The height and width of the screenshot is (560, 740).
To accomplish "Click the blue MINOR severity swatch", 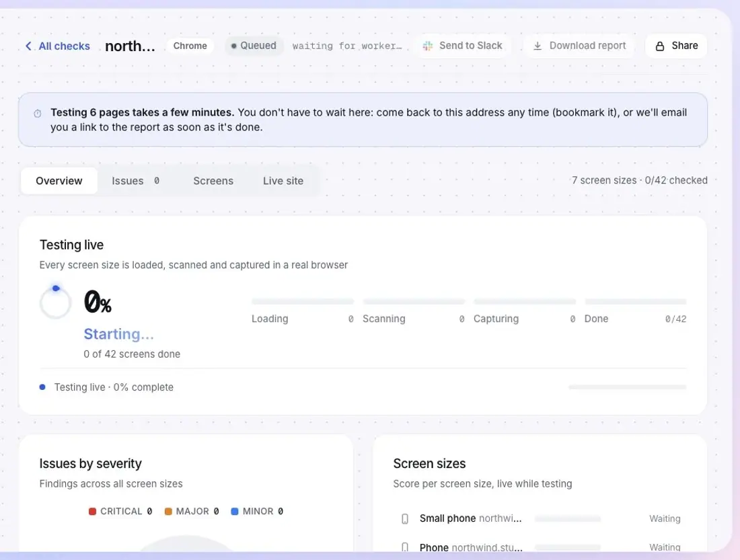I will 235,512.
